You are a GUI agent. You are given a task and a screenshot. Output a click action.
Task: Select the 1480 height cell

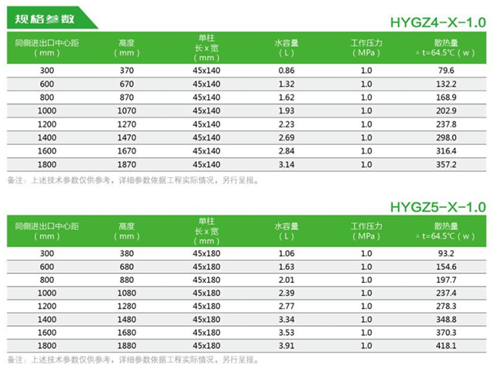[127, 319]
